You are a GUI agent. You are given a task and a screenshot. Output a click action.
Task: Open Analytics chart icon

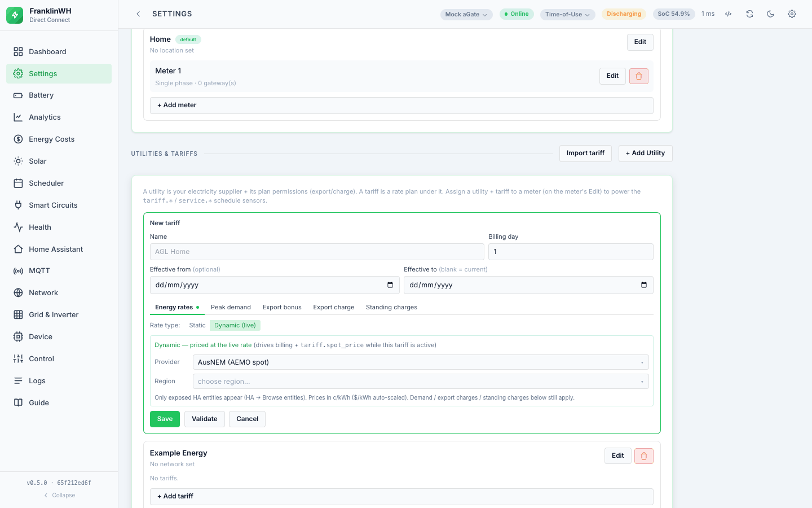(x=18, y=117)
